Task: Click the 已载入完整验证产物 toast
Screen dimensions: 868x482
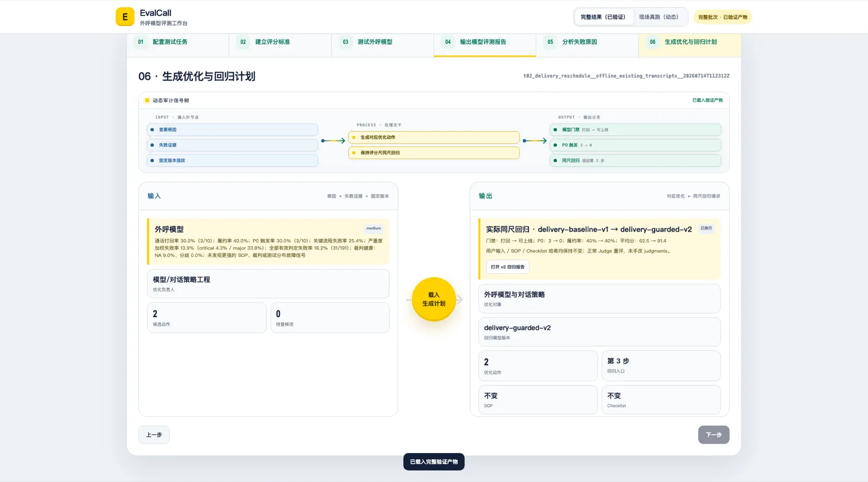Action: pyautogui.click(x=434, y=462)
